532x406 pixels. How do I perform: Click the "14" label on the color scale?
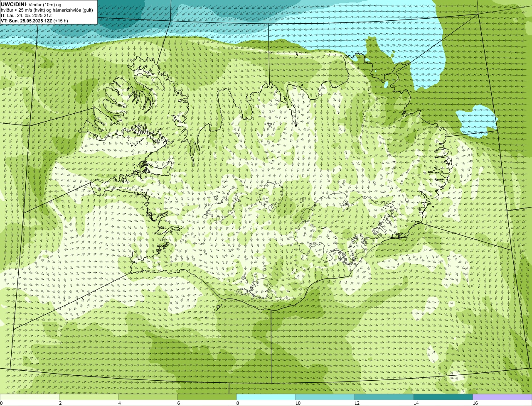416,403
